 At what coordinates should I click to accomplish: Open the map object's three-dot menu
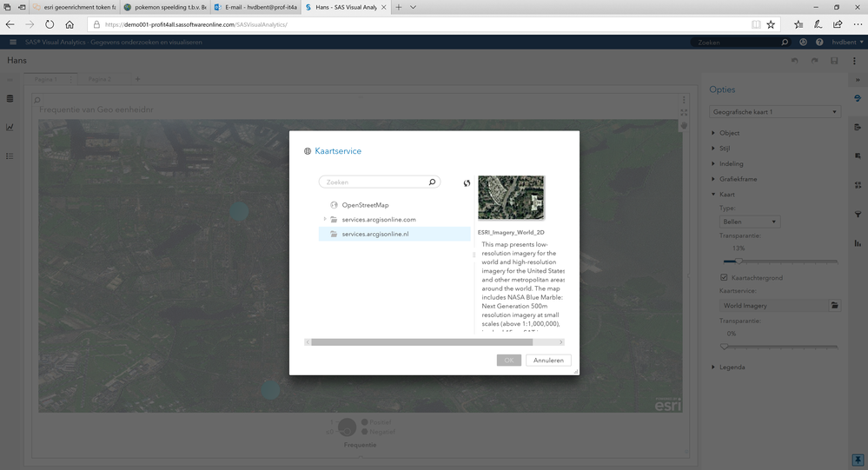click(x=684, y=100)
